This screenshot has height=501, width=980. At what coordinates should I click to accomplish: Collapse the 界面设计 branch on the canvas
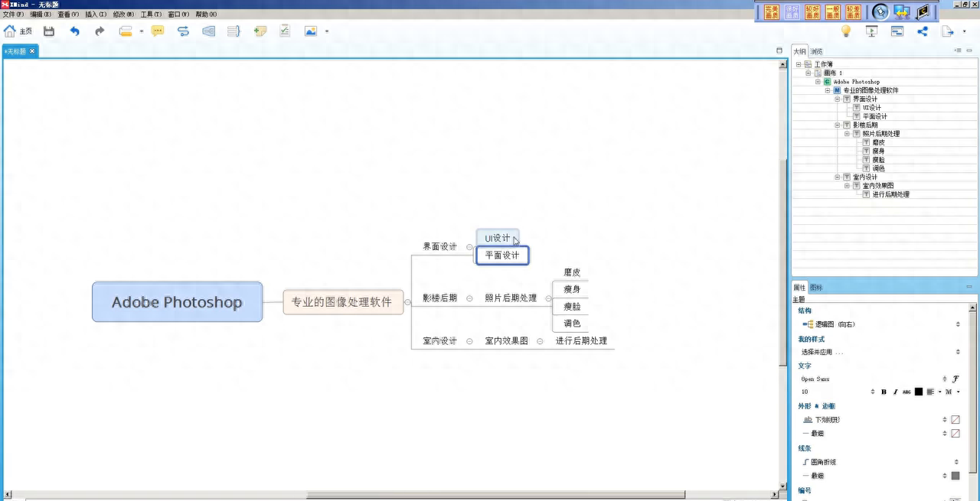pos(469,247)
